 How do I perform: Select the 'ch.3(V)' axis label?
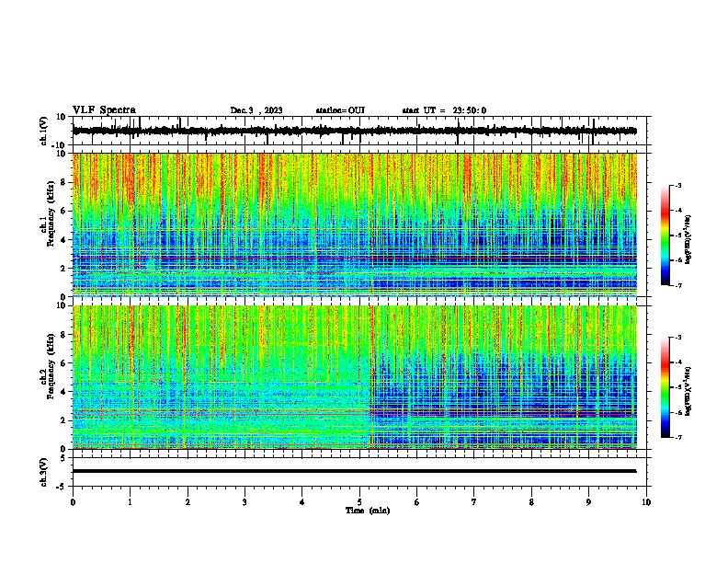tap(44, 472)
